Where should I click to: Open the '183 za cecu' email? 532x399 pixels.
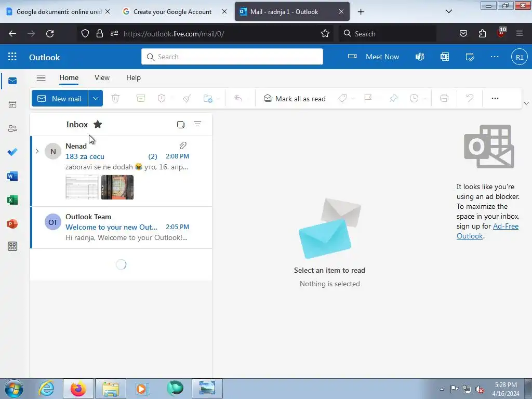pyautogui.click(x=122, y=171)
